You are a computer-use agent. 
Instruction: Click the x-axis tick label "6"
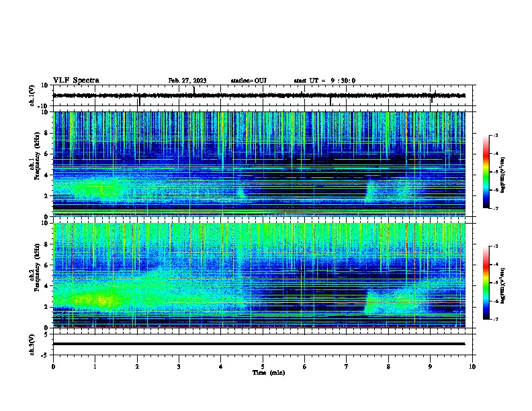(305, 367)
